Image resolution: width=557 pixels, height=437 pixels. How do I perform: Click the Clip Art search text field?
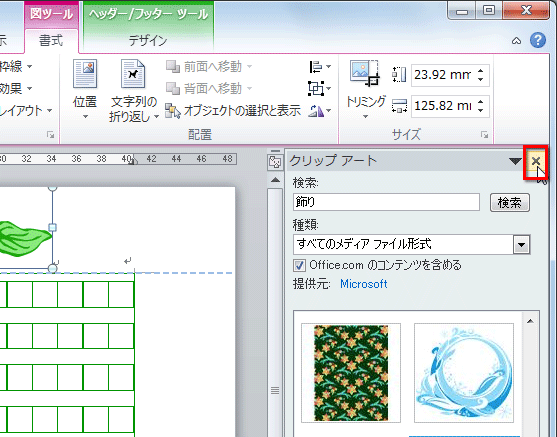[x=386, y=202]
